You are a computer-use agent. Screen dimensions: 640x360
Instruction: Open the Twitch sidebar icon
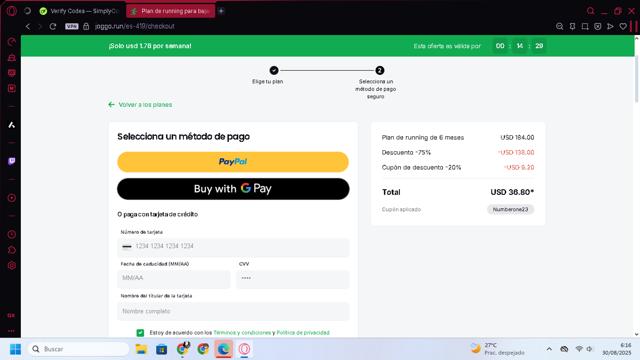pos(11,161)
